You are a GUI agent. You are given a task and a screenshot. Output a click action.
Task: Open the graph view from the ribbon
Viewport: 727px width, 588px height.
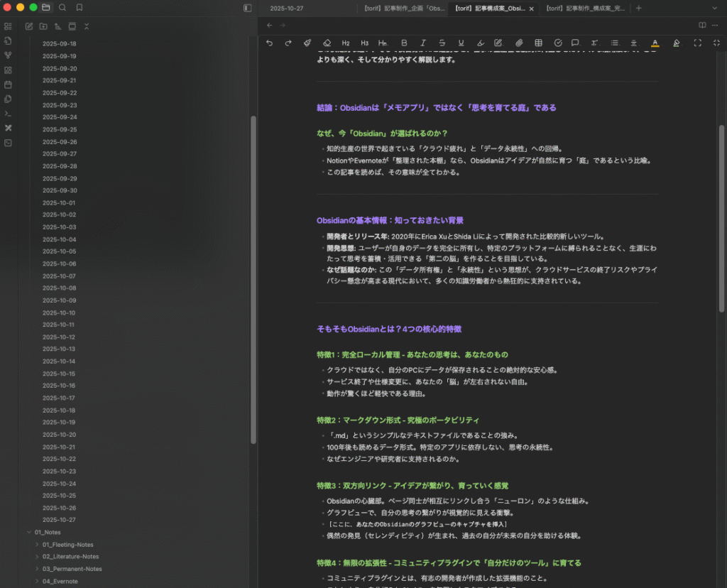click(8, 55)
